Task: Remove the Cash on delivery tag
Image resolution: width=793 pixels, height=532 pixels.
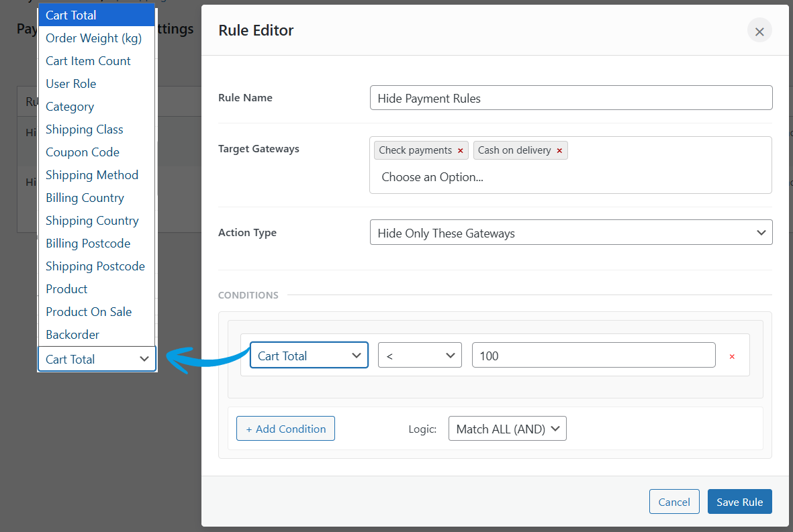Action: [559, 151]
